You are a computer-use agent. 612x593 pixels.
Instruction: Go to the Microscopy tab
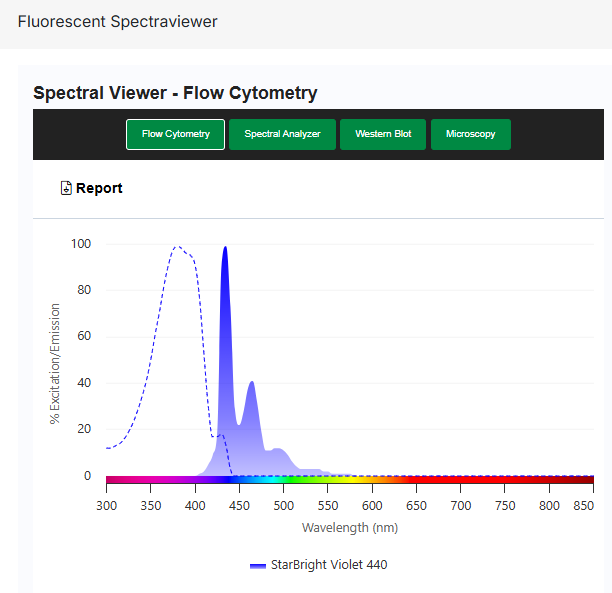pos(470,134)
